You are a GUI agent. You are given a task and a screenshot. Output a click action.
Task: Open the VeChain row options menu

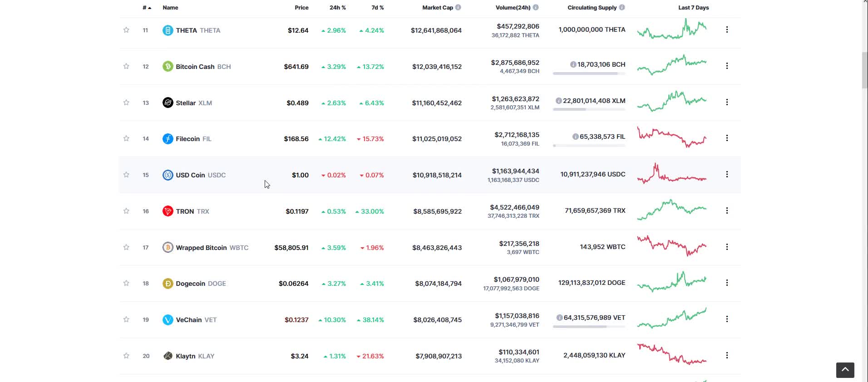[727, 319]
